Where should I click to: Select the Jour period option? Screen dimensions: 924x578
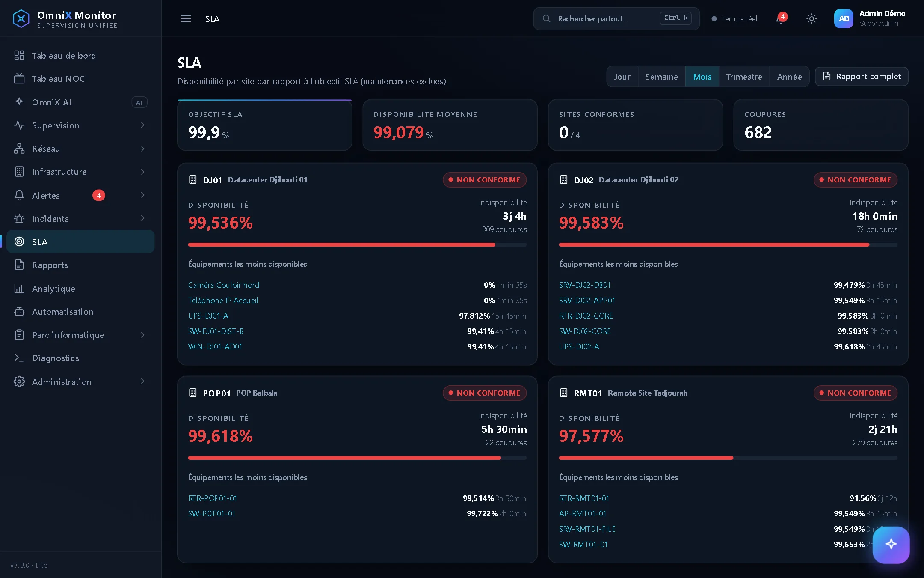click(x=622, y=77)
